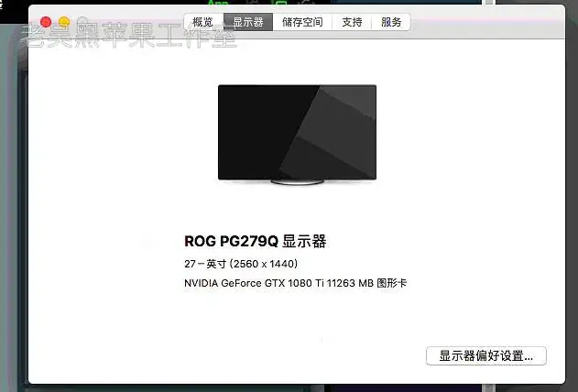Click the 显示器偏好设置... button

486,356
